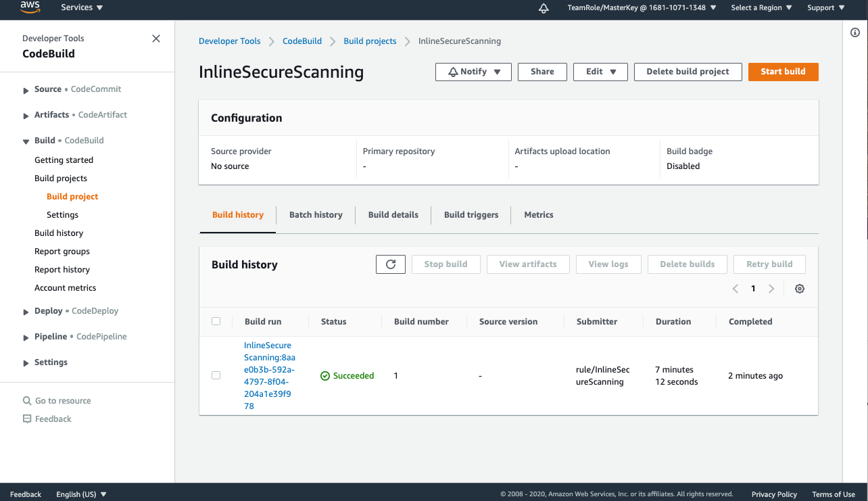
Task: Click the footer Feedback link
Action: 26,494
